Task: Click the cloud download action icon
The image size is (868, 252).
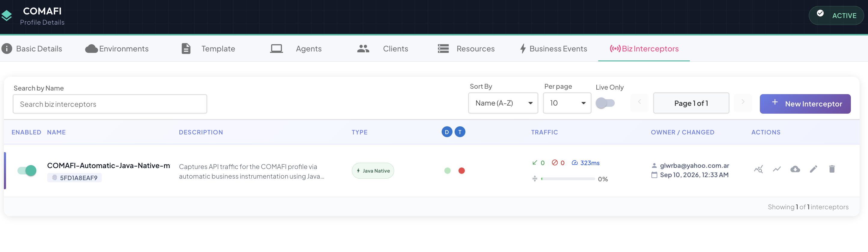Action: [x=795, y=169]
